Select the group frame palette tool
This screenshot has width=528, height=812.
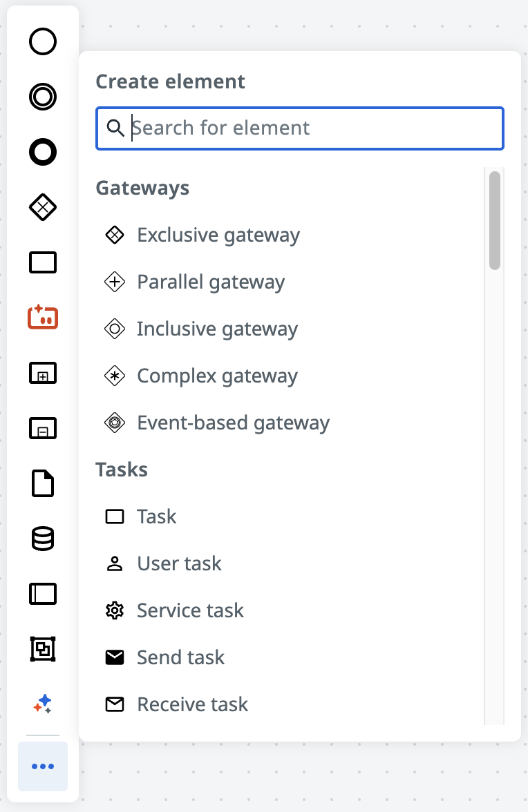pyautogui.click(x=42, y=649)
